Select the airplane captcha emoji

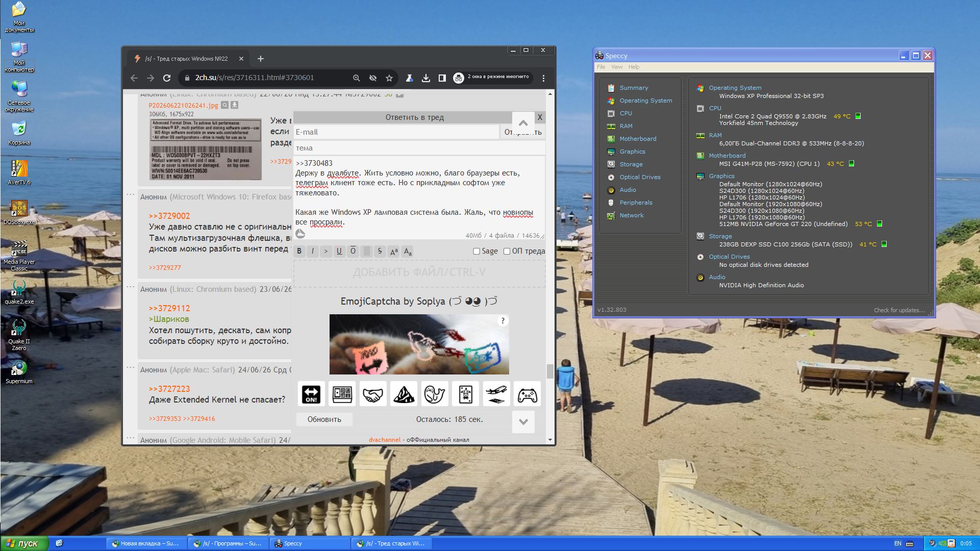(496, 394)
